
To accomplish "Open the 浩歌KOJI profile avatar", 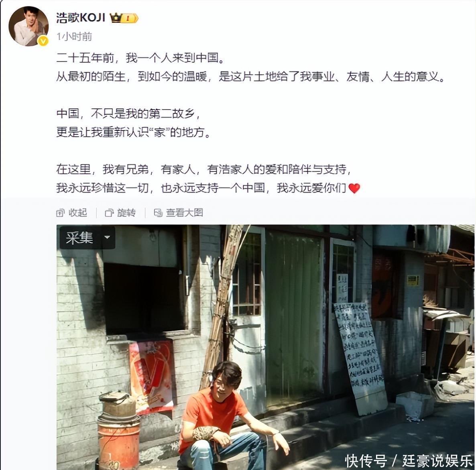I will point(28,26).
